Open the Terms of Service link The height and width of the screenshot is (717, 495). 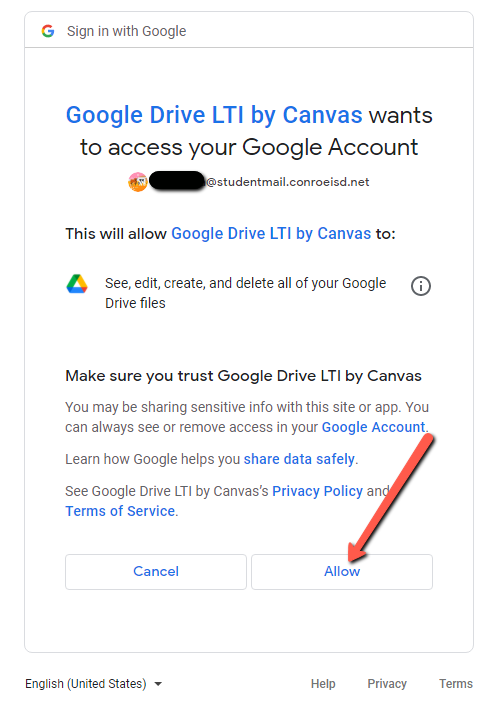coord(120,511)
